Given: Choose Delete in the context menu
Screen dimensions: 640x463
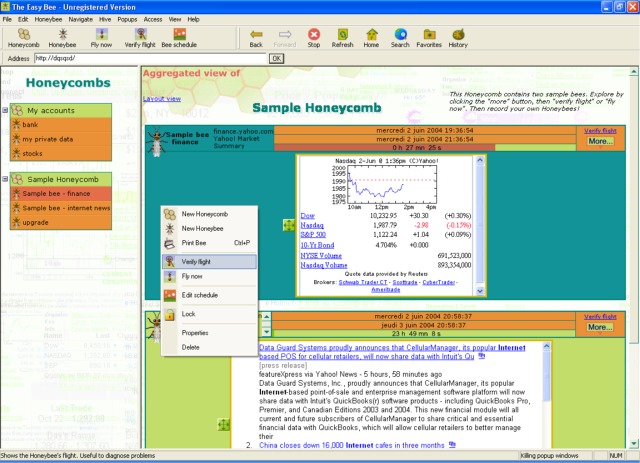Looking at the screenshot, I should coord(209,347).
